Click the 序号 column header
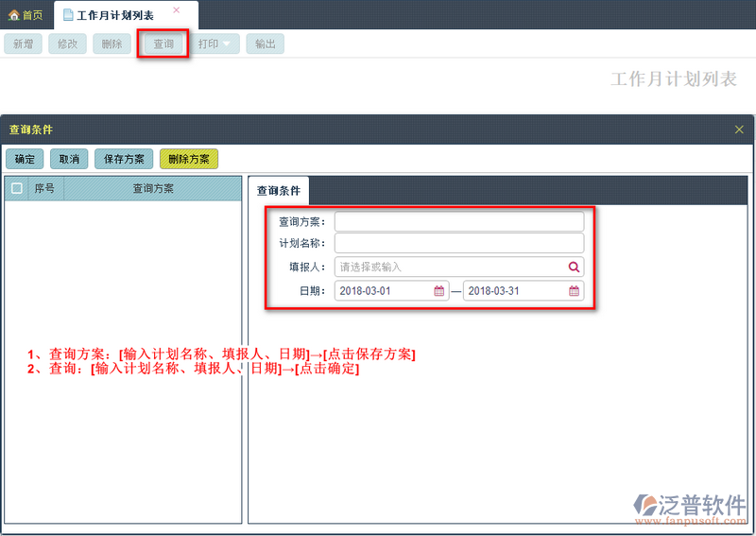 point(44,188)
